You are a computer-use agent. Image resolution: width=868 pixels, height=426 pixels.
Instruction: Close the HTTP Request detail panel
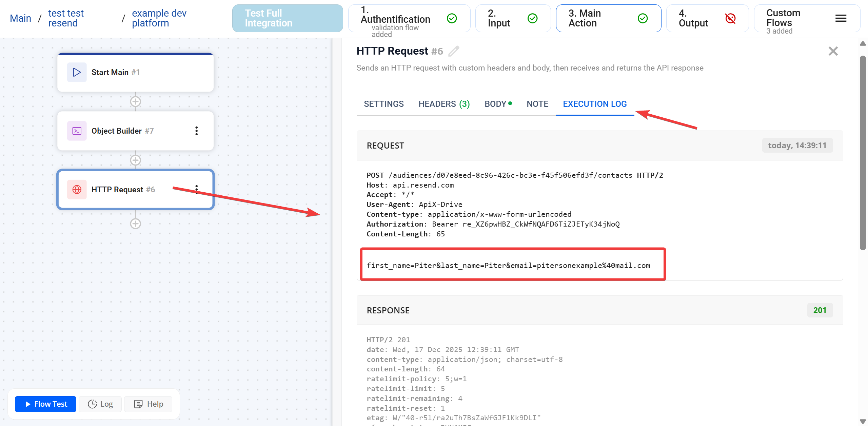click(833, 51)
